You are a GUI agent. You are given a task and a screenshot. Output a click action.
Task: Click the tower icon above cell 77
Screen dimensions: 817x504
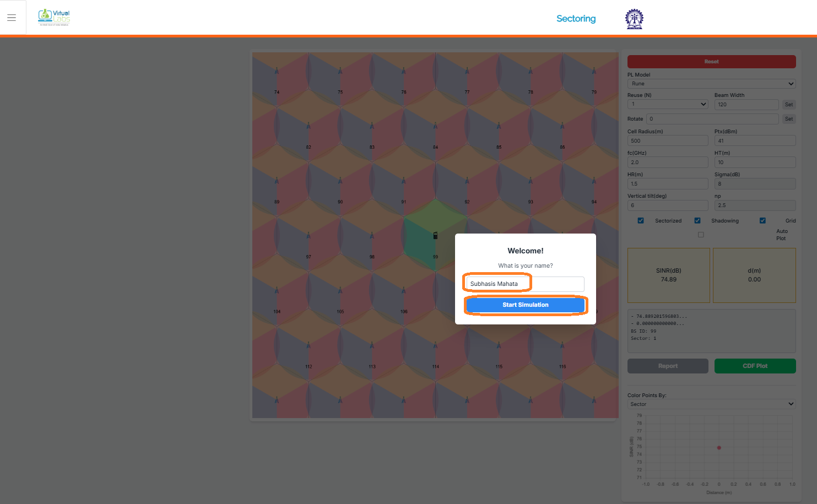point(467,71)
